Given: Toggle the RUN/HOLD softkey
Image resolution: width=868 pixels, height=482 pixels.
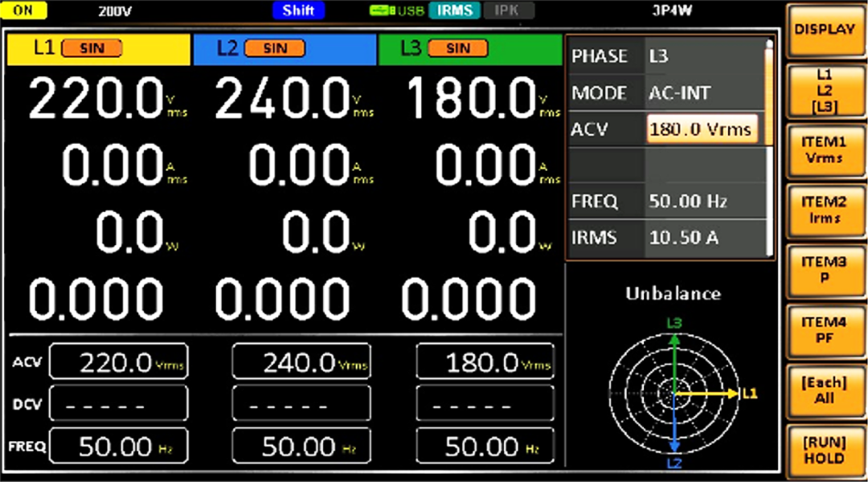Looking at the screenshot, I should (824, 451).
